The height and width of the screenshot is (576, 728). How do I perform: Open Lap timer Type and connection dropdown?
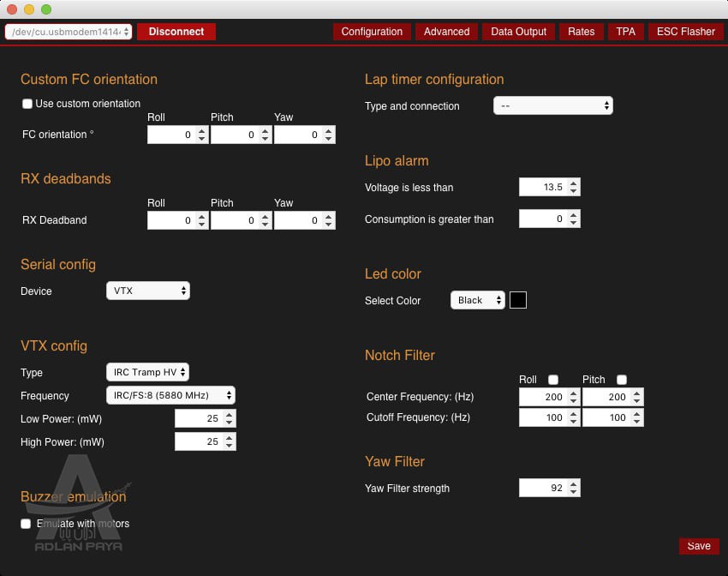click(x=553, y=105)
